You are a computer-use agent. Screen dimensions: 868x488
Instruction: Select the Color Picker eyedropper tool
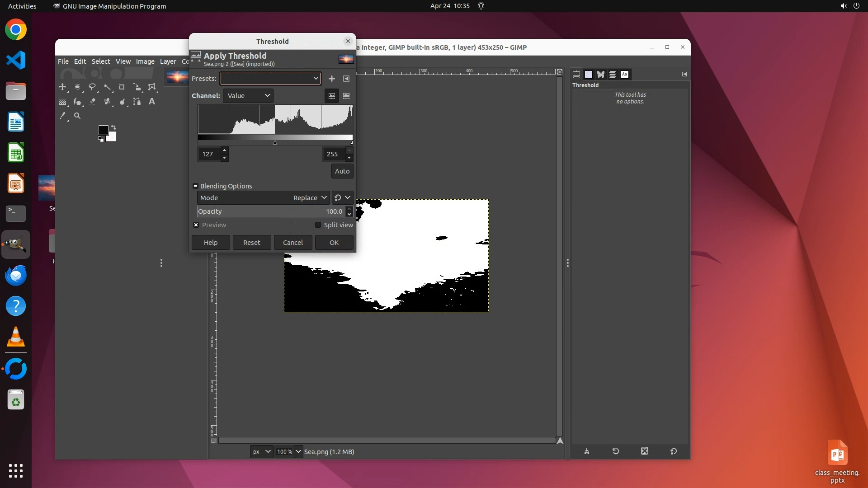pyautogui.click(x=62, y=116)
